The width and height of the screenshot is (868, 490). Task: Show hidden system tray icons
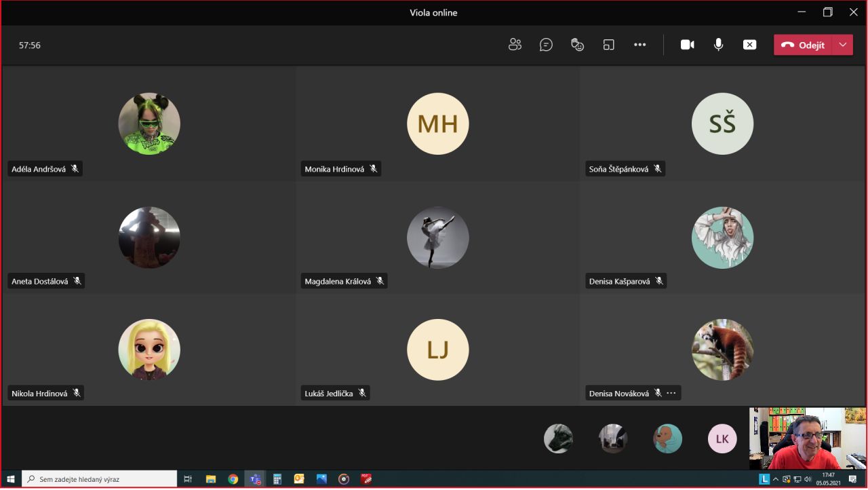776,479
